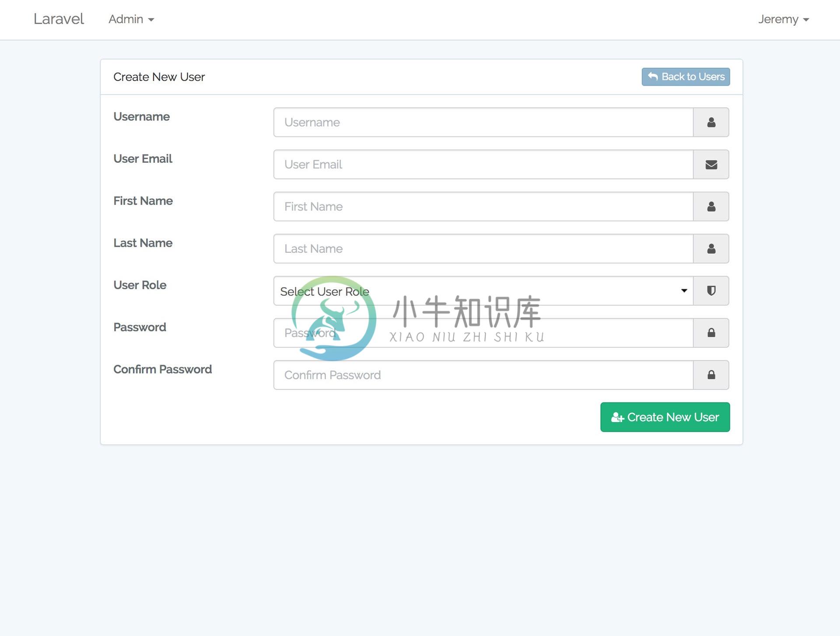Image resolution: width=840 pixels, height=636 pixels.
Task: Click the Laravel home menu item
Action: 58,19
